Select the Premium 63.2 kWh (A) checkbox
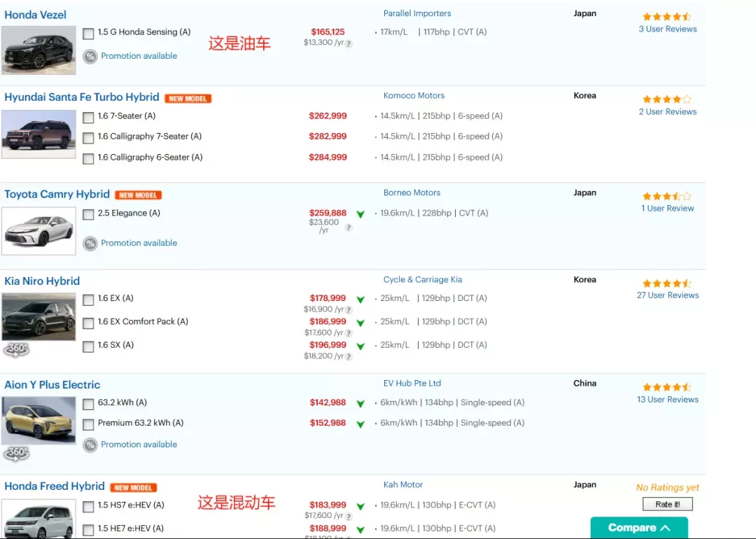Viewport: 756px width, 539px height. pos(88,424)
